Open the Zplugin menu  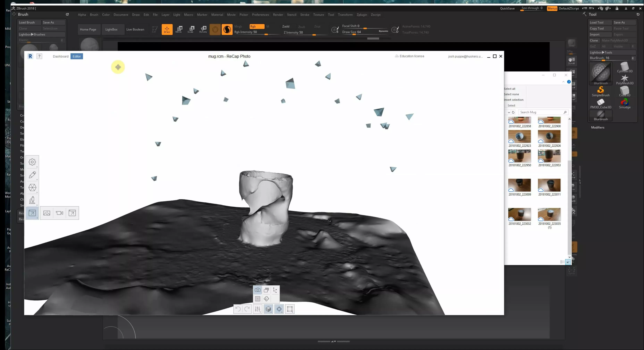point(361,15)
